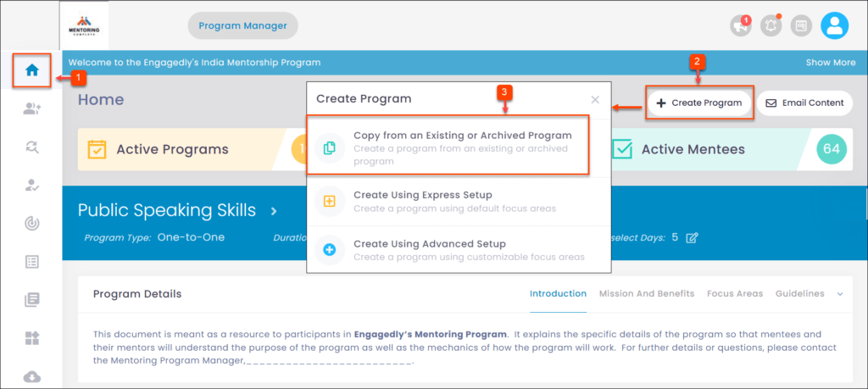Expand banner with Show More
868x389 pixels.
(x=830, y=63)
